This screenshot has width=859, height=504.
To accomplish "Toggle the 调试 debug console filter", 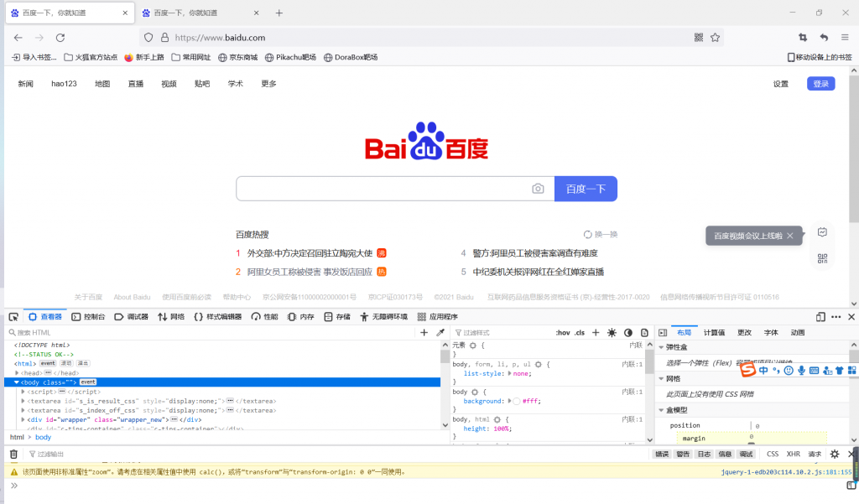I will pos(746,455).
